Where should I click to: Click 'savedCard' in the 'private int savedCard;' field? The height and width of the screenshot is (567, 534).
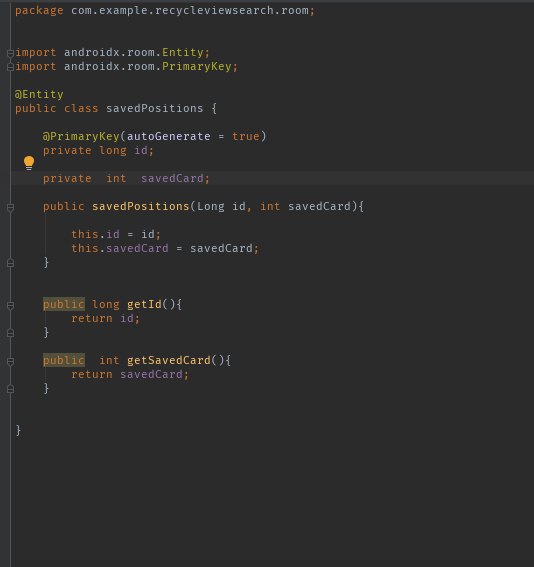(172, 178)
